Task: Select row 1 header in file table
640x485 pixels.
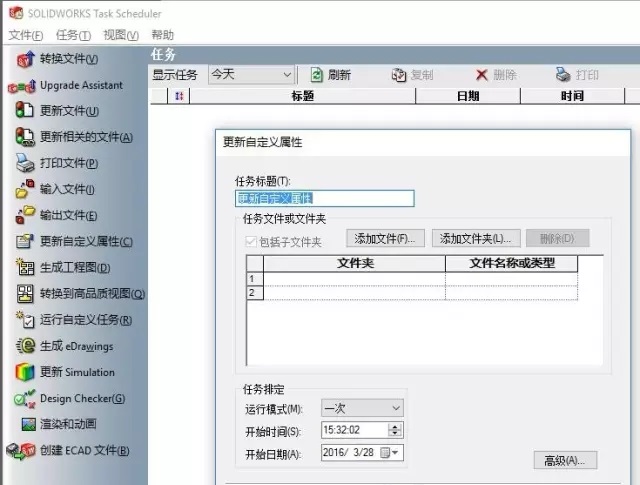Action: (255, 279)
